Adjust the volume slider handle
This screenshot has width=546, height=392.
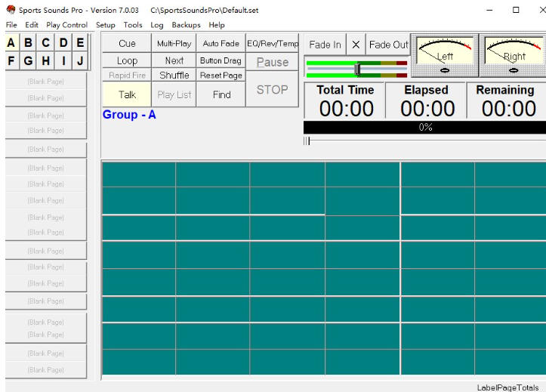[x=358, y=69]
